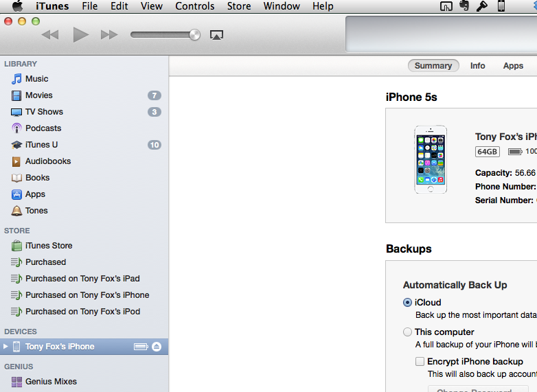Screen dimensions: 537x392
Task: Open the Help menu
Action: (x=323, y=6)
